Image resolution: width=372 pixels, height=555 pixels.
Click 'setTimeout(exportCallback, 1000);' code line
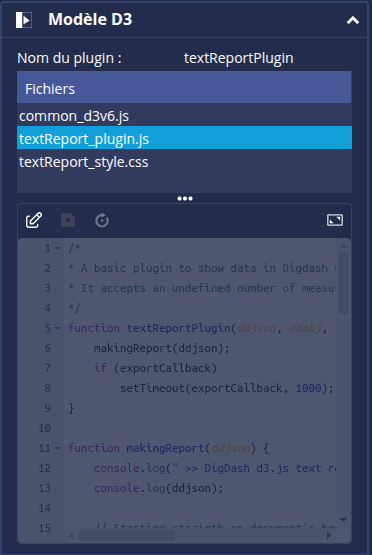coord(227,388)
